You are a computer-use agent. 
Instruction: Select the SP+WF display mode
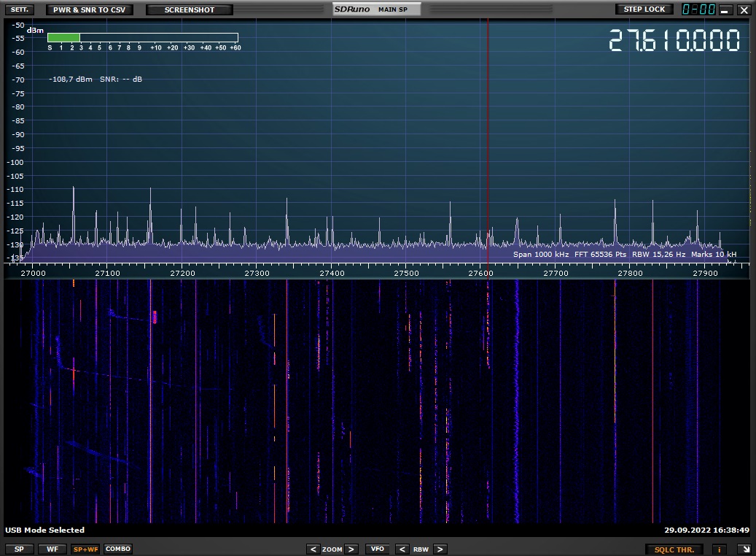pyautogui.click(x=85, y=549)
